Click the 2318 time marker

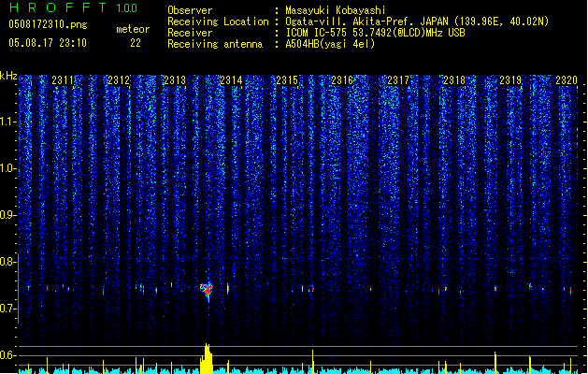454,80
